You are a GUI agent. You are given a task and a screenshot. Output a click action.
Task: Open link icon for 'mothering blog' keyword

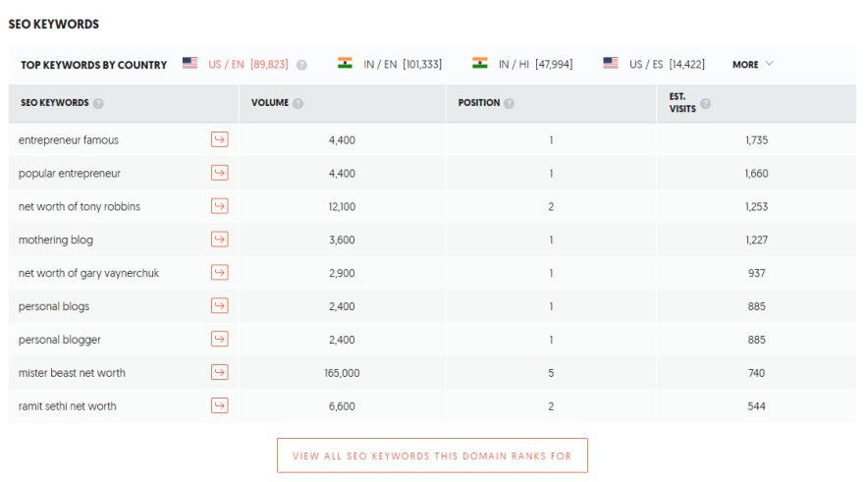(219, 240)
